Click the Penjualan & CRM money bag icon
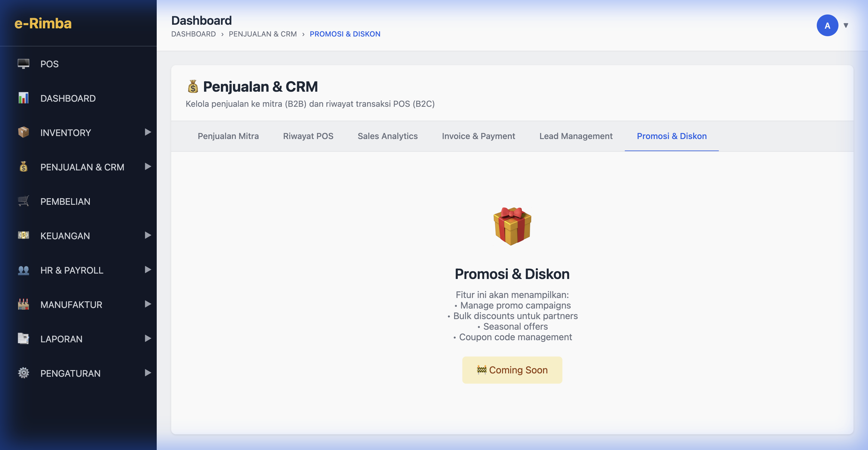Viewport: 868px width, 450px height. click(23, 167)
